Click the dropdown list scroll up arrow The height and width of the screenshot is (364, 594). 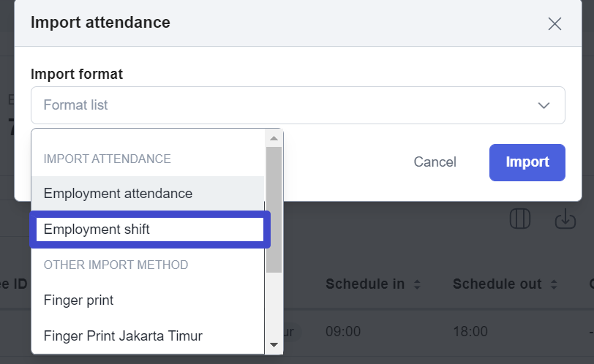[274, 138]
